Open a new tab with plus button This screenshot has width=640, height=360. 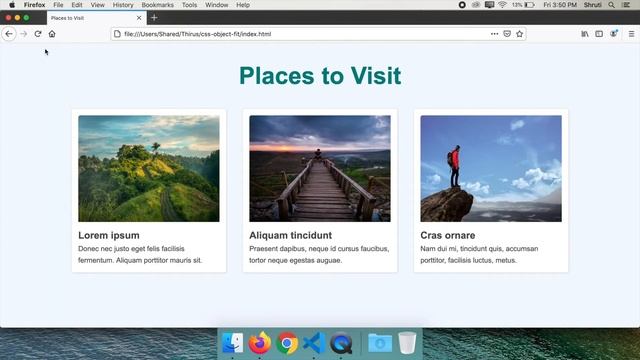pyautogui.click(x=154, y=18)
